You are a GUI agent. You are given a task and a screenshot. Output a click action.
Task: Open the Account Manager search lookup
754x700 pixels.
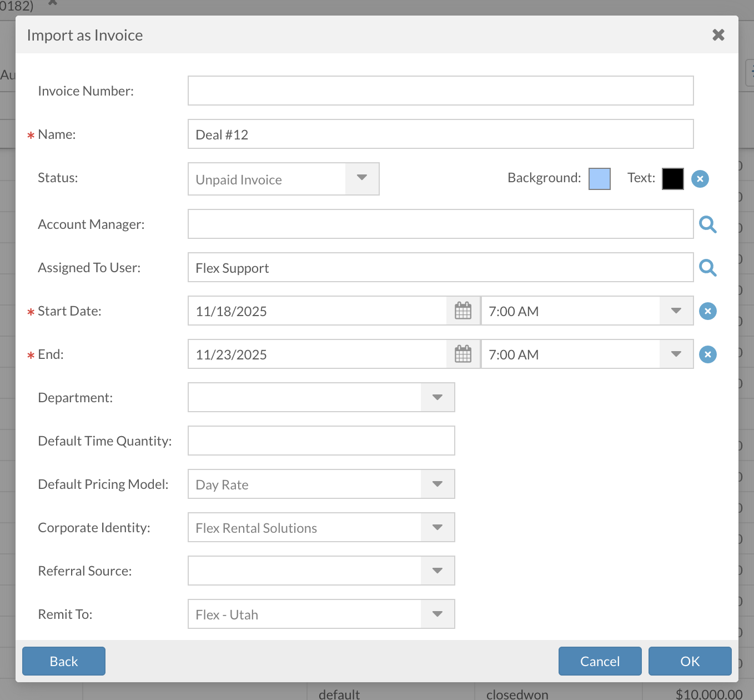pyautogui.click(x=707, y=224)
